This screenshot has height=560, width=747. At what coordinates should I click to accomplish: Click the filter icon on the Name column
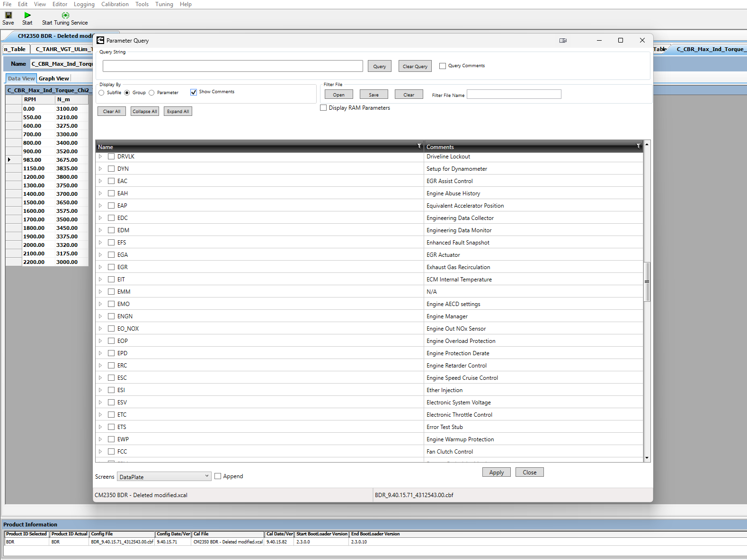coord(419,146)
